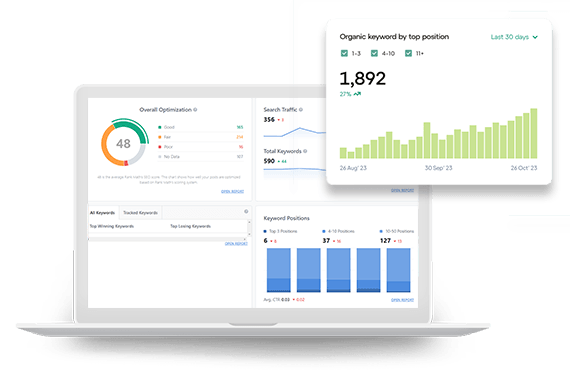Toggle the 11+ position checkbox

(x=408, y=53)
